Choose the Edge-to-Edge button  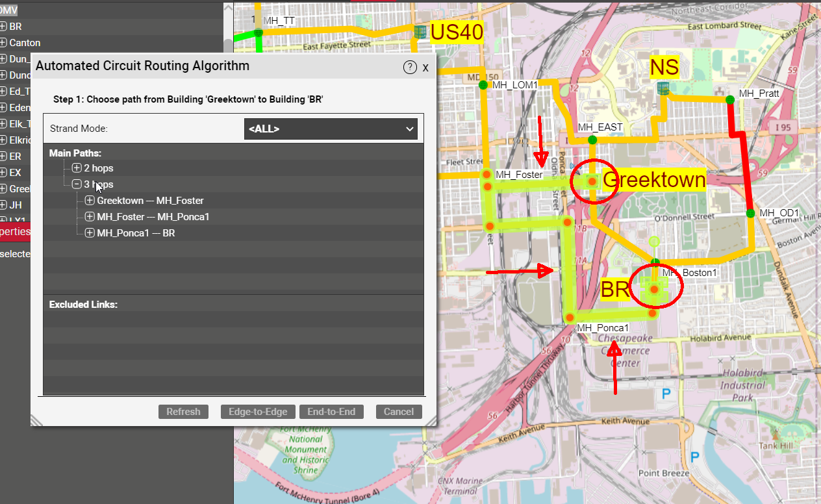tap(258, 412)
